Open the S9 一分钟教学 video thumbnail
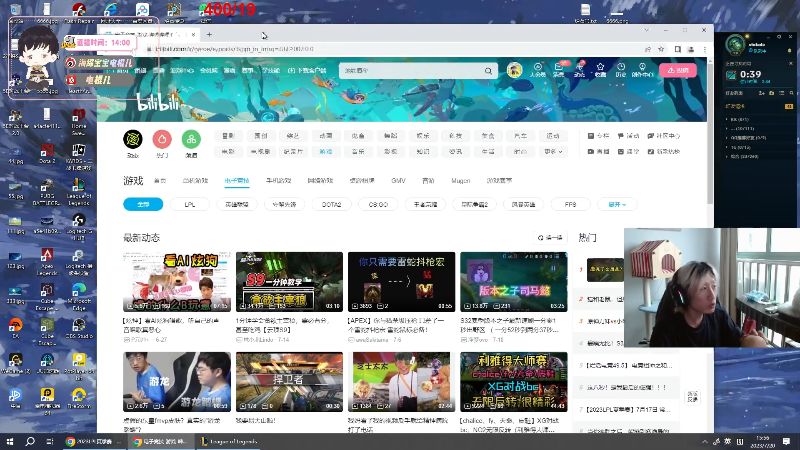Image resolution: width=800 pixels, height=450 pixels. click(289, 282)
